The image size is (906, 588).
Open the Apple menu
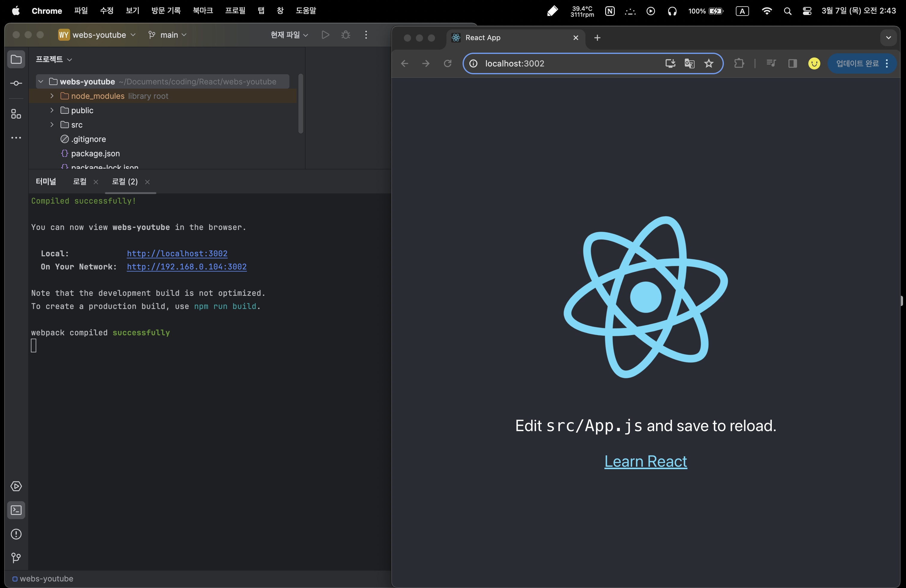coord(16,11)
